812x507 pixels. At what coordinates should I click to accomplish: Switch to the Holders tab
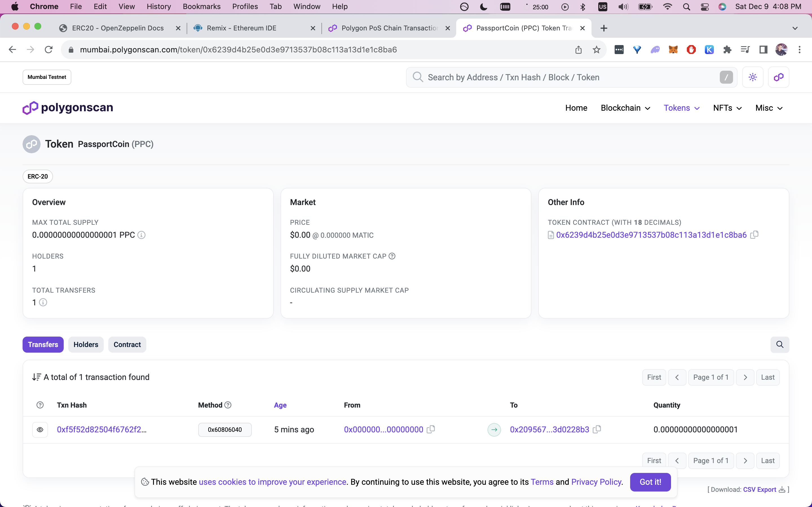pyautogui.click(x=86, y=344)
